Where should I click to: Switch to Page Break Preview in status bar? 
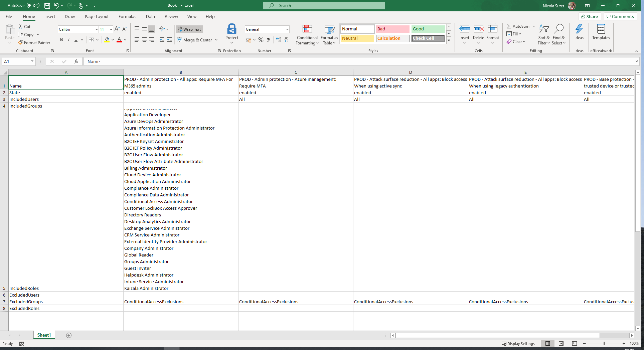coord(575,344)
